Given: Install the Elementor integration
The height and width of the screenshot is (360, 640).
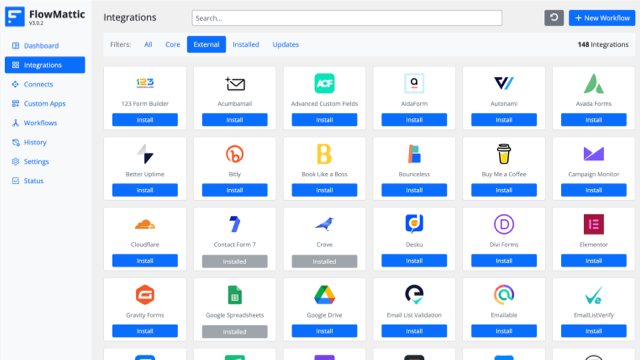Looking at the screenshot, I should point(593,260).
